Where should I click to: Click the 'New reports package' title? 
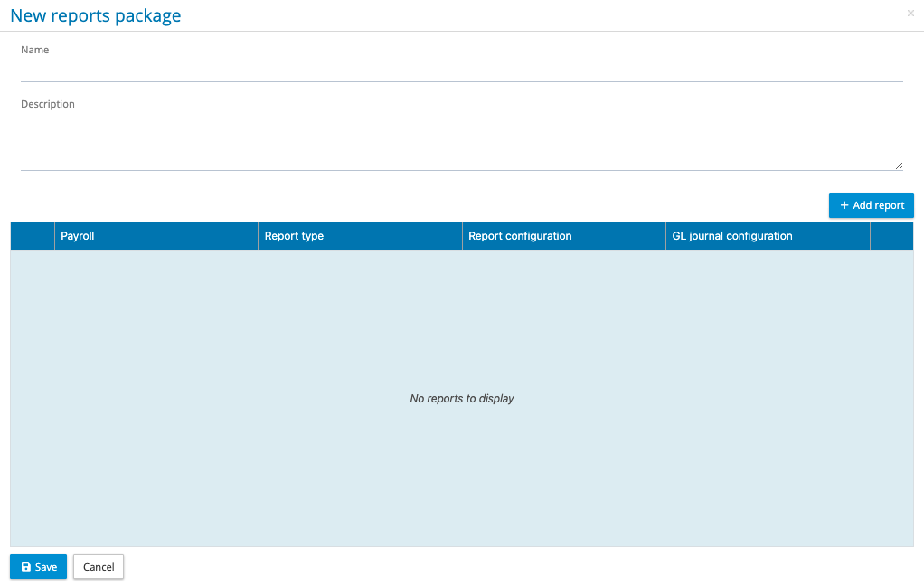(96, 15)
